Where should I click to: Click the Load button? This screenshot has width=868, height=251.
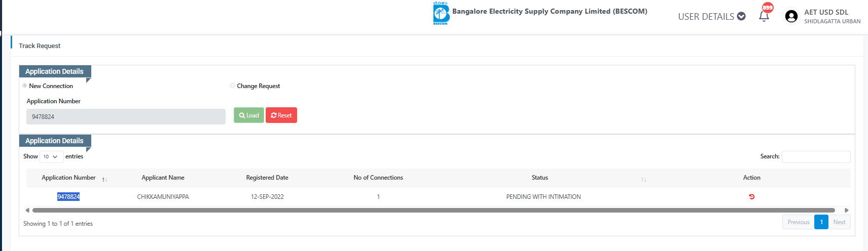[x=248, y=115]
